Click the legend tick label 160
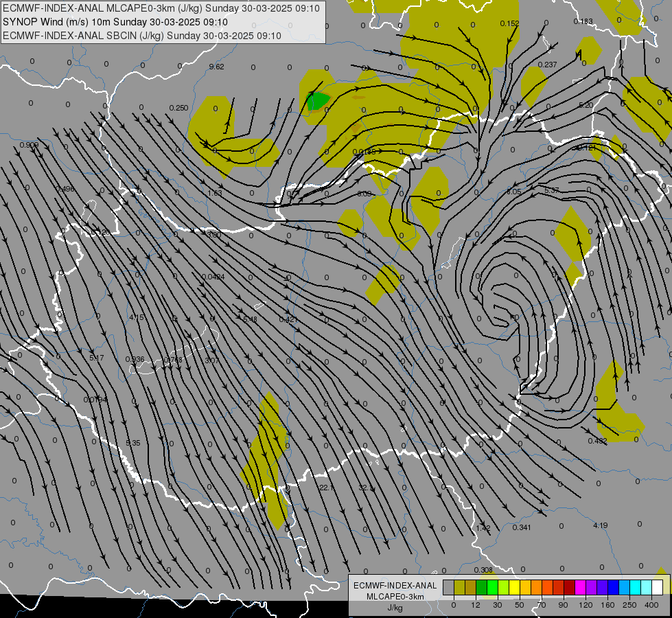The image size is (672, 618). (607, 605)
